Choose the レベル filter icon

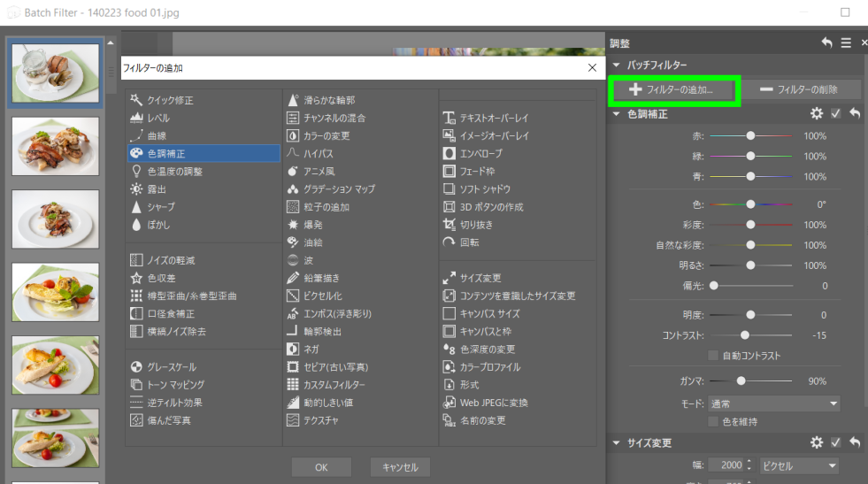tap(136, 118)
